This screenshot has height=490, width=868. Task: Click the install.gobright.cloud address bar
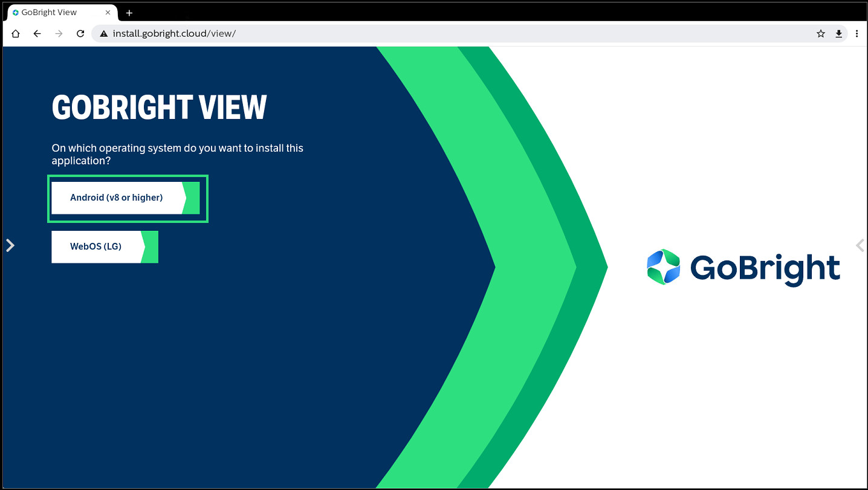pos(423,34)
